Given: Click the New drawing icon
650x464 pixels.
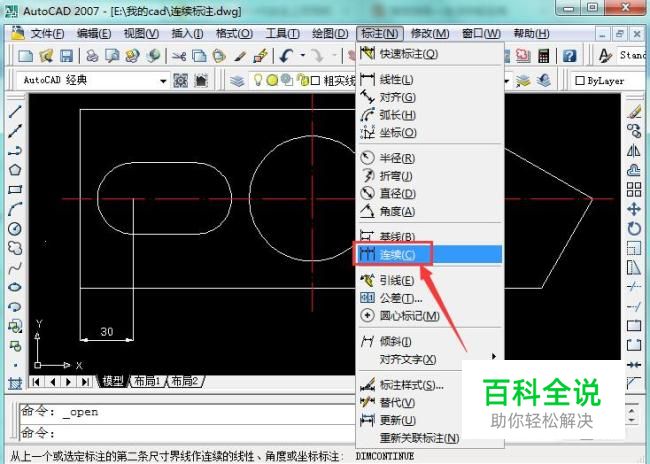Looking at the screenshot, I should [x=26, y=56].
